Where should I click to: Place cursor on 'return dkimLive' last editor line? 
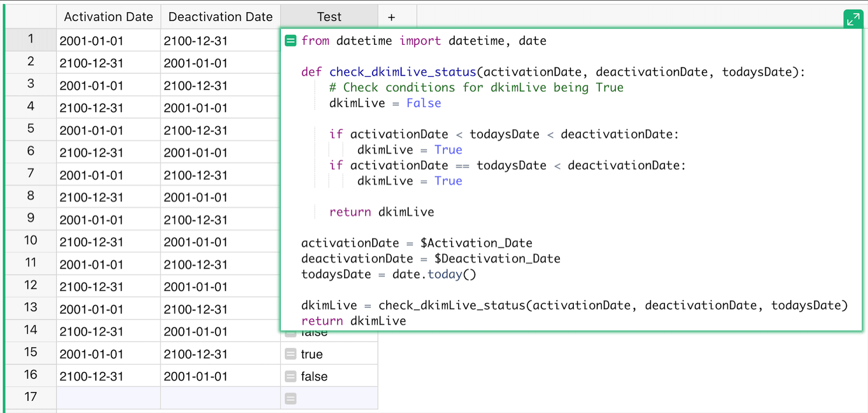click(353, 321)
